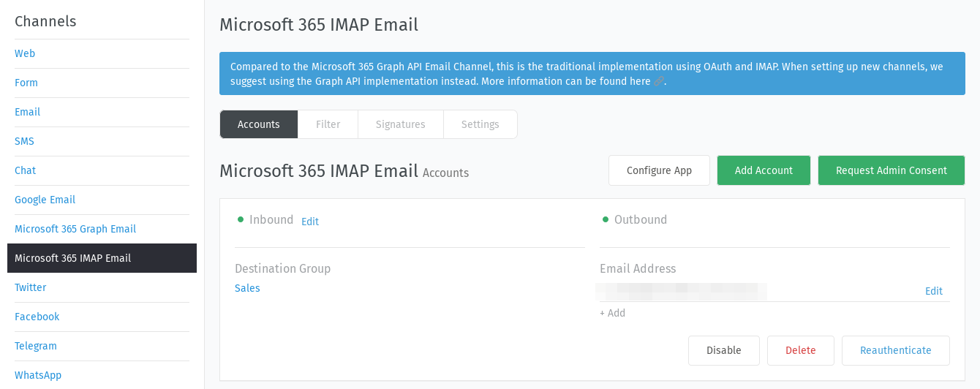This screenshot has width=980, height=389.
Task: Open Microsoft 365 Graph Email channel
Action: coord(75,229)
